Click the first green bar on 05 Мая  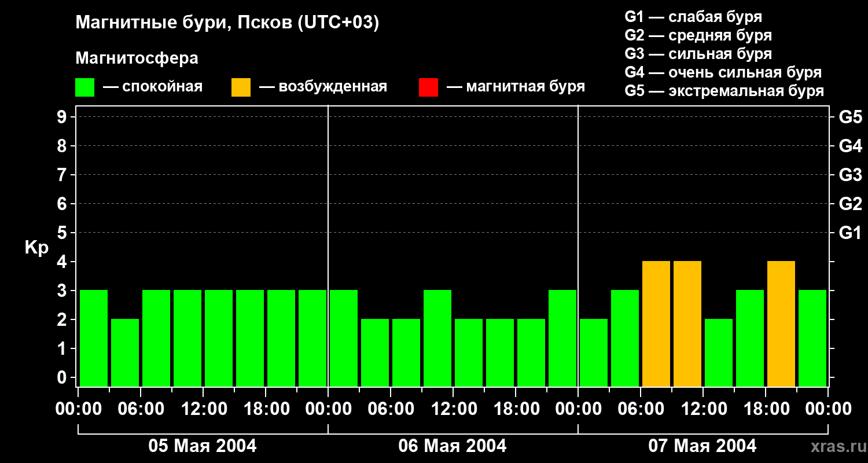[94, 338]
